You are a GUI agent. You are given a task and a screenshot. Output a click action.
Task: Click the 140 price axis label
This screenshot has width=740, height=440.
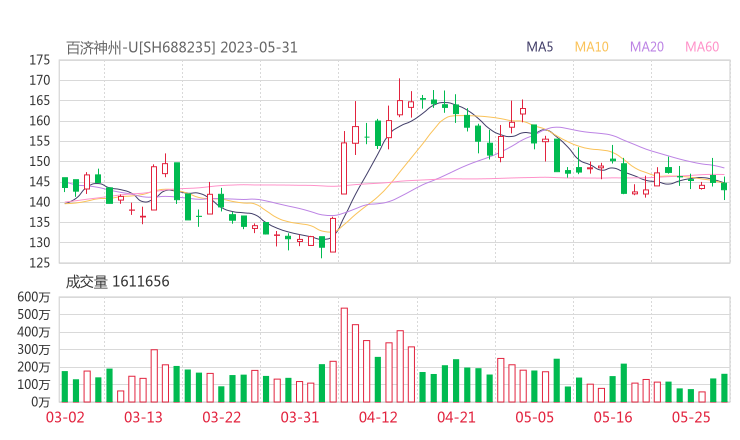tap(40, 202)
